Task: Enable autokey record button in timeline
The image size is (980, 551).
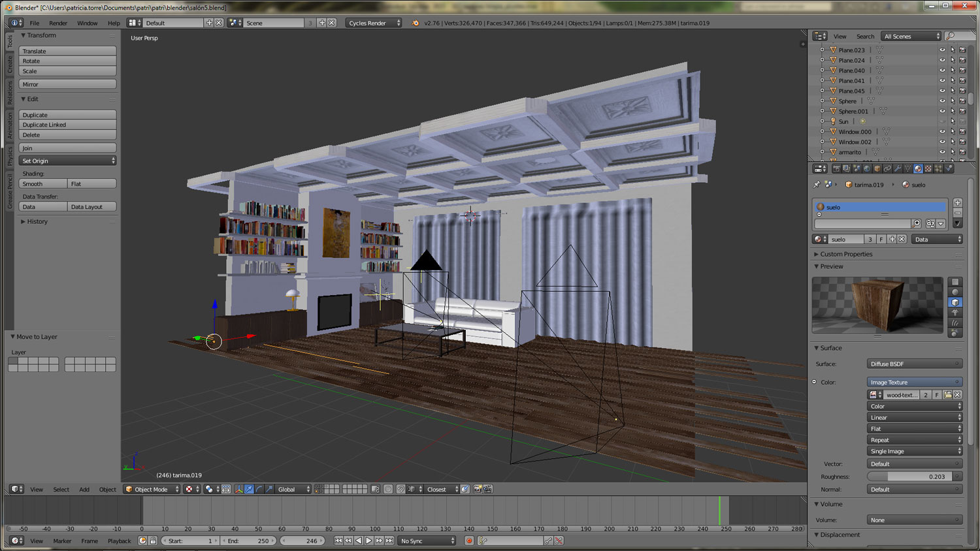Action: (470, 541)
